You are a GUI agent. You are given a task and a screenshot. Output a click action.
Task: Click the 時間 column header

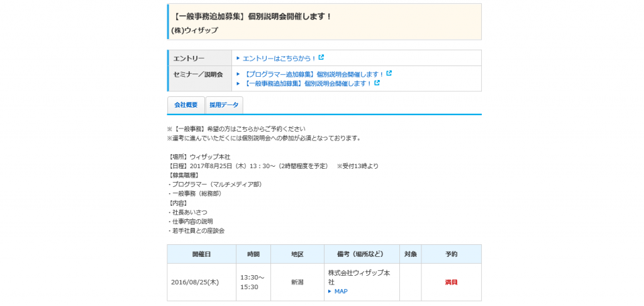(253, 254)
